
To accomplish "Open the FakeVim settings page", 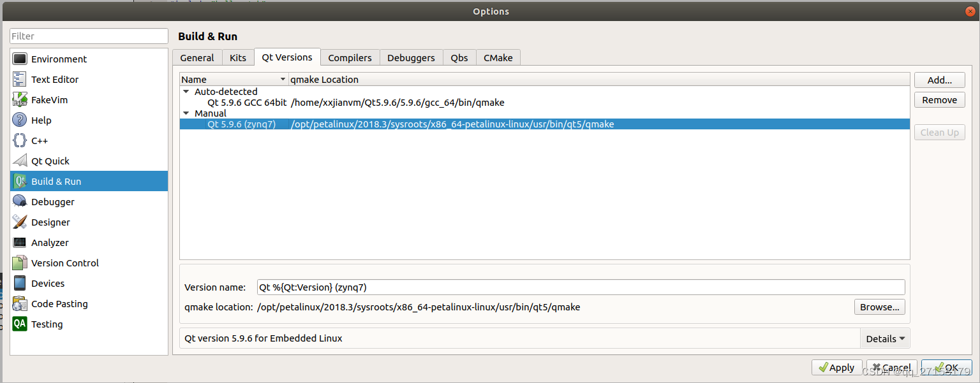I will (x=19, y=99).
